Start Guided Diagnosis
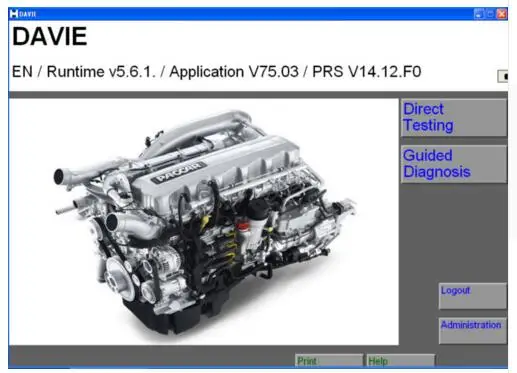Viewport: 517px width, 373px height. point(454,164)
